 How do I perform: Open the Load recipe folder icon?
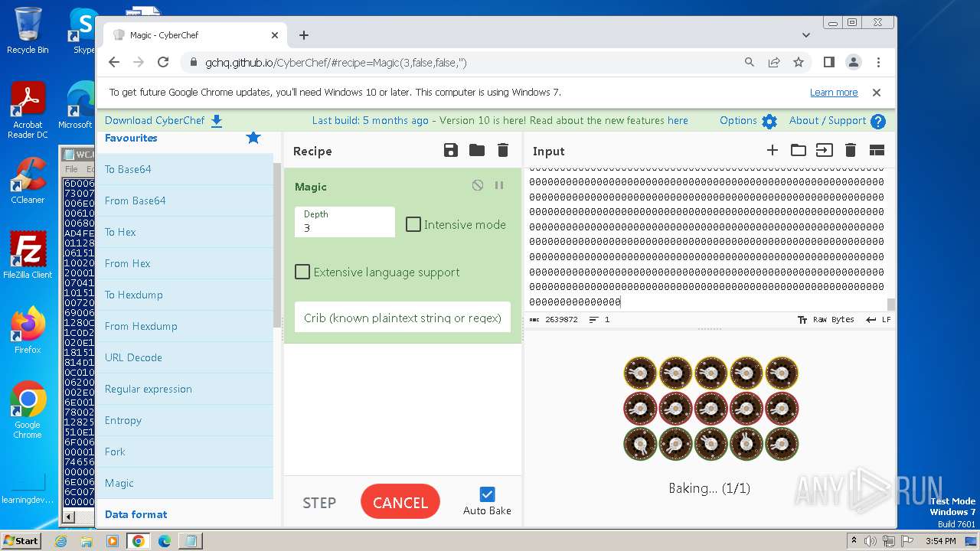click(x=477, y=151)
